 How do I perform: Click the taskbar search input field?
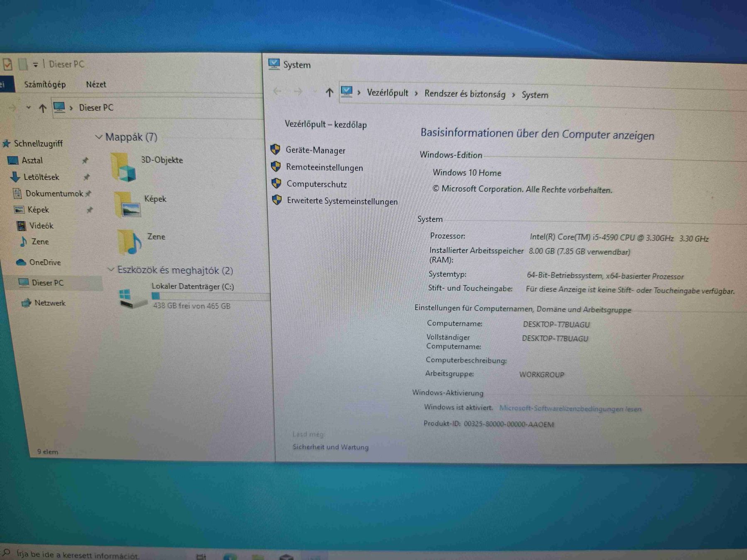78,555
